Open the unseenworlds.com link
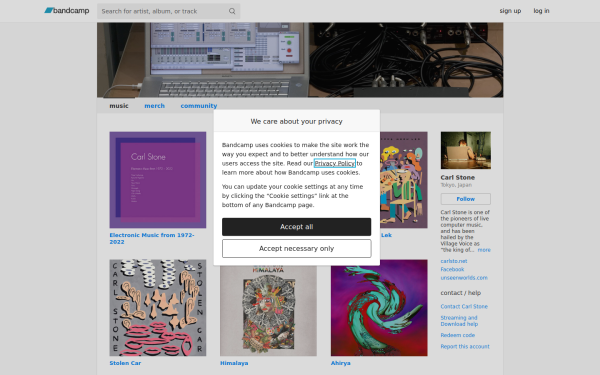This screenshot has width=600, height=375. click(x=464, y=278)
